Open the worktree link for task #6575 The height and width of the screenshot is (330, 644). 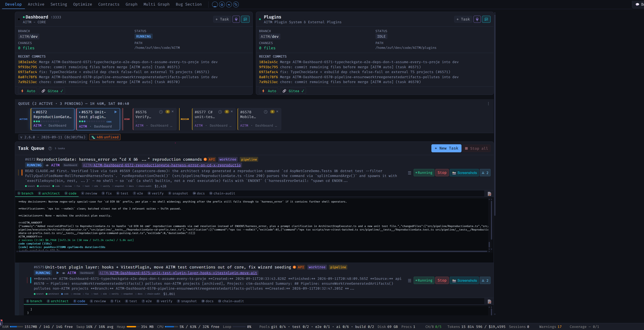tap(178, 273)
